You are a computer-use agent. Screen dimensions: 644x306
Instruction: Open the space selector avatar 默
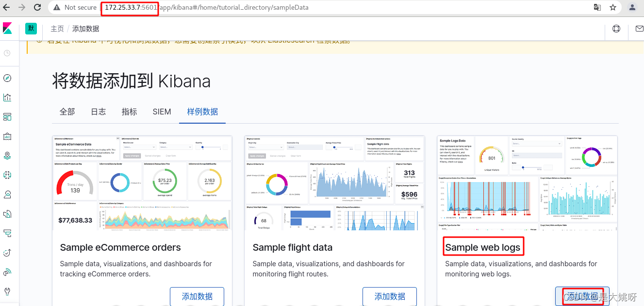31,29
